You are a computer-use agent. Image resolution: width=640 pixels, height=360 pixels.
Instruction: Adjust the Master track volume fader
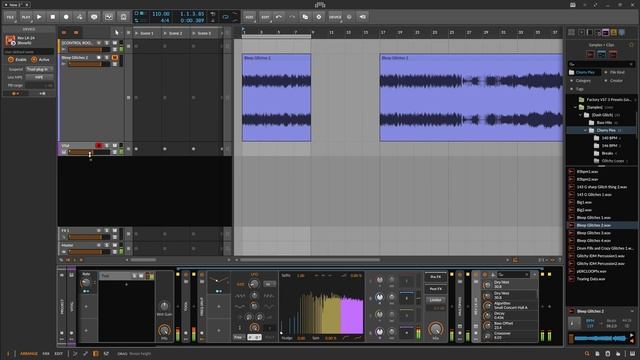coord(89,252)
